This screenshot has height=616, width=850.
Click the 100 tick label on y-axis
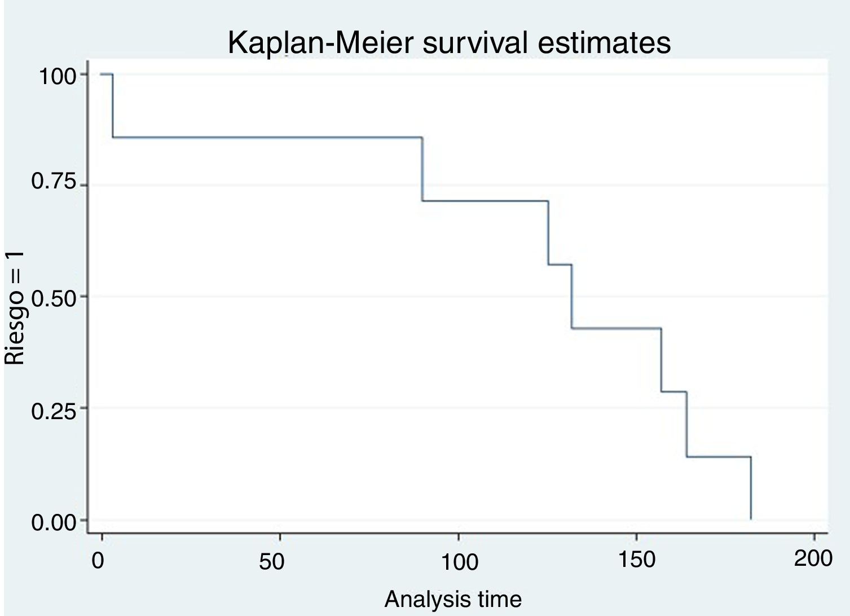pos(56,76)
